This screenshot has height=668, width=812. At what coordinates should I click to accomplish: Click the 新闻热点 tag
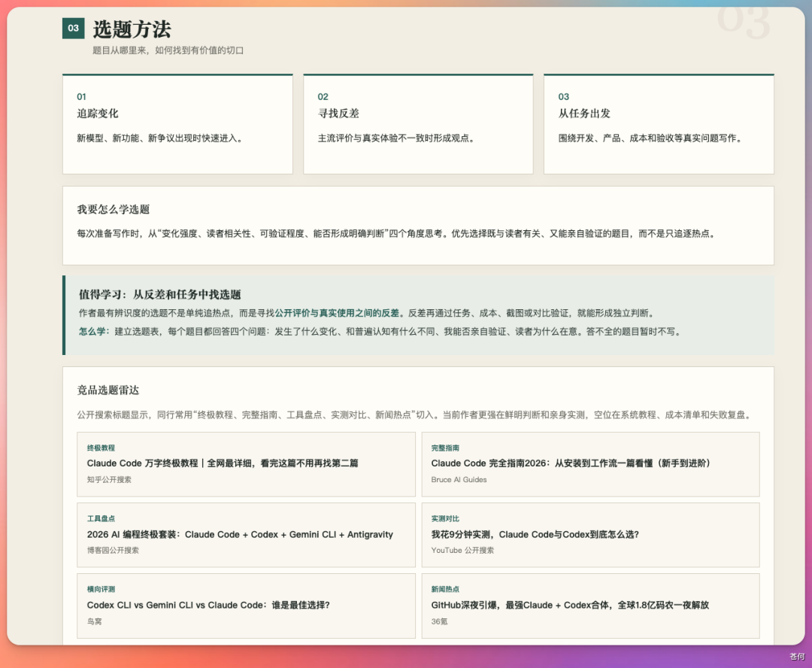[445, 589]
